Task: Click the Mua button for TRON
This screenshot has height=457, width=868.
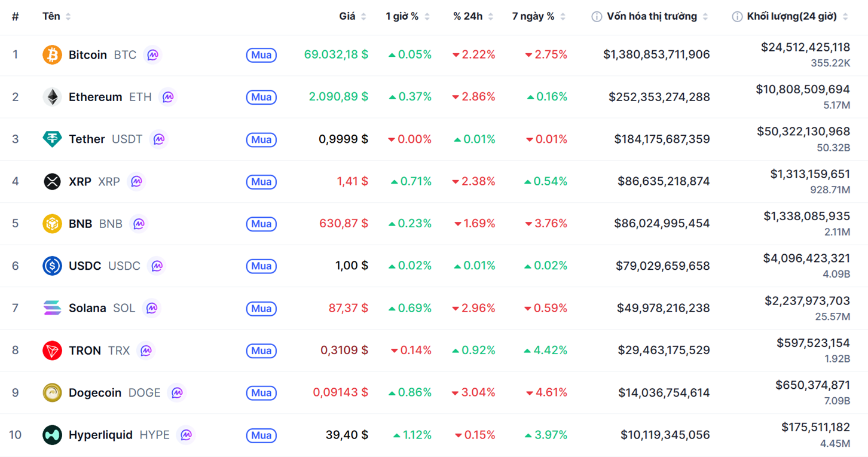Action: click(x=261, y=351)
